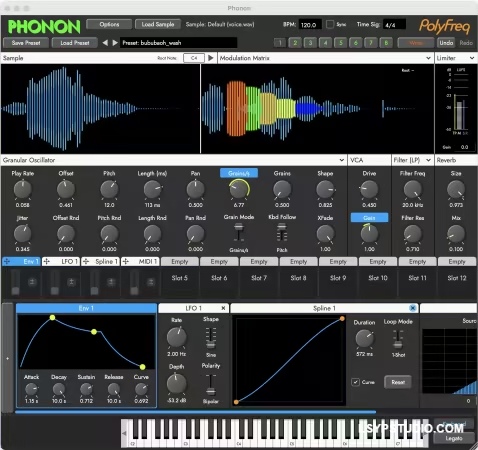Viewport: 478px width, 450px height.
Task: Select the Env 1 modulator tab
Action: point(21,262)
